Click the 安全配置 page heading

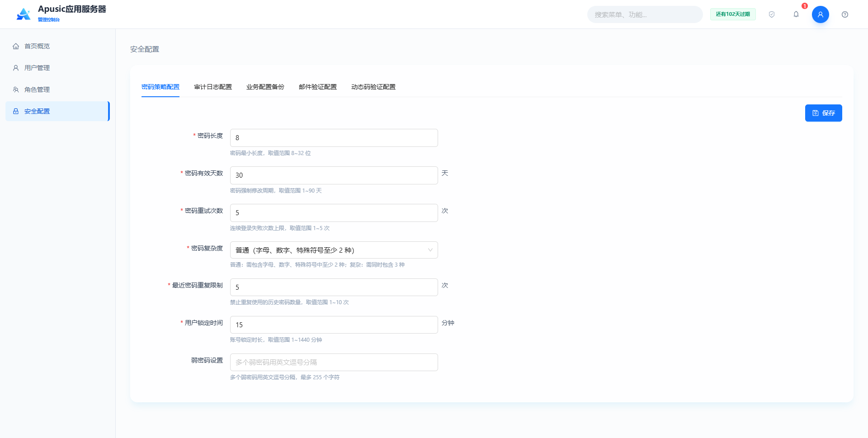pos(145,49)
